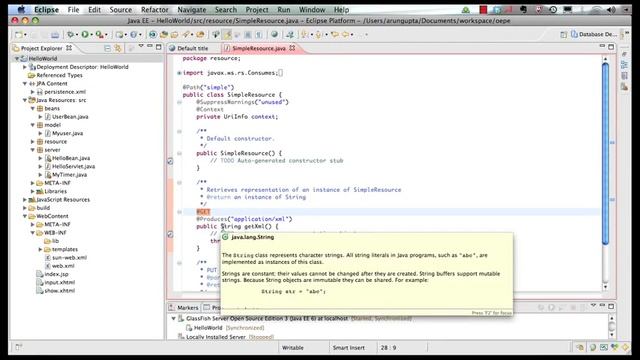Viewport: 640px width, 360px height.
Task: Click the 28 : 9 cursor position
Action: coord(388,348)
